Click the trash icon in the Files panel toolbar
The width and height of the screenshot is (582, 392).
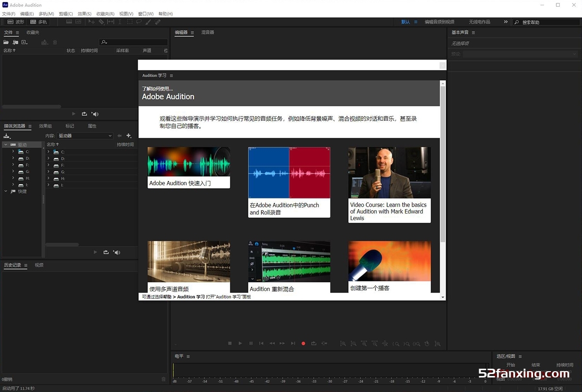[x=55, y=42]
